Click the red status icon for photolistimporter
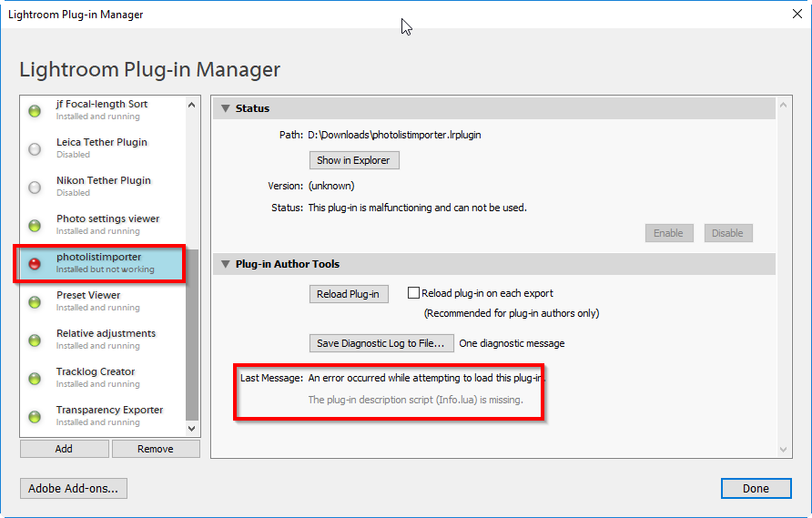Viewport: 812px width, 518px height. (x=35, y=264)
